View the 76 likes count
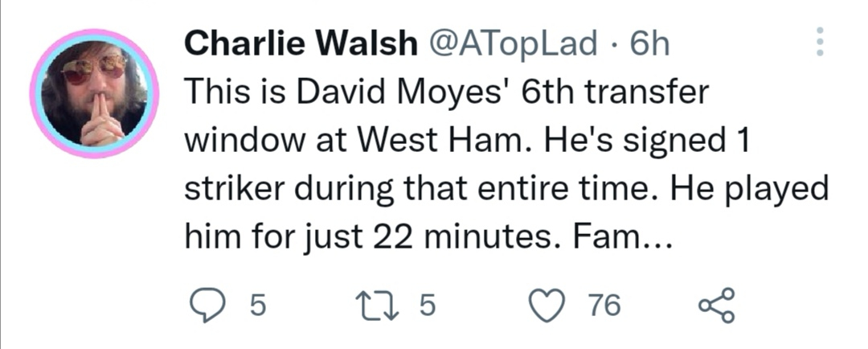This screenshot has height=349, width=868. [x=604, y=306]
